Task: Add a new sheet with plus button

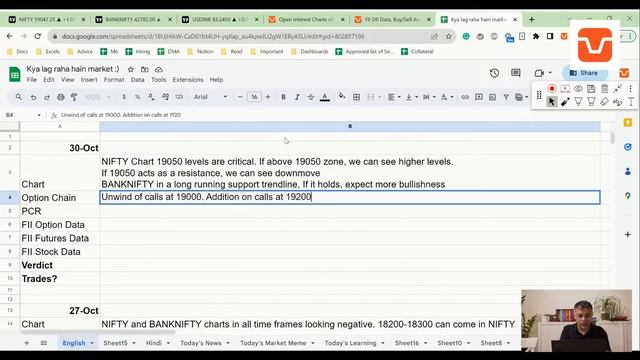Action: click(27, 343)
